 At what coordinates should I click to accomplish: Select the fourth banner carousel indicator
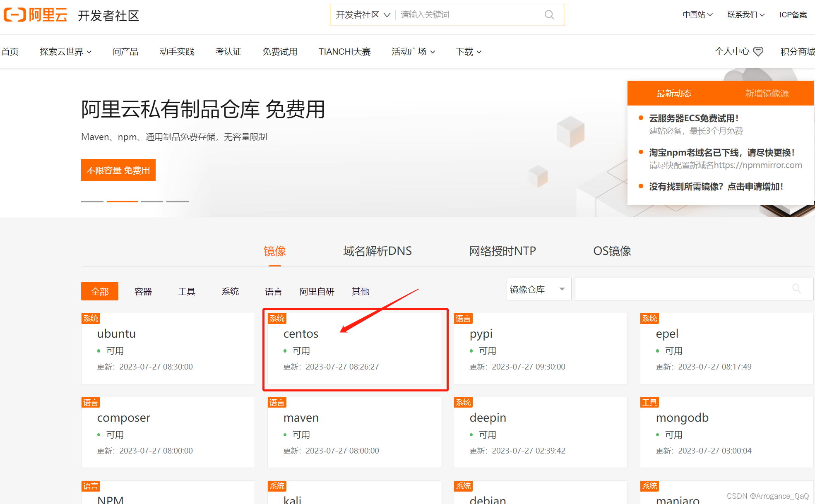pyautogui.click(x=177, y=202)
